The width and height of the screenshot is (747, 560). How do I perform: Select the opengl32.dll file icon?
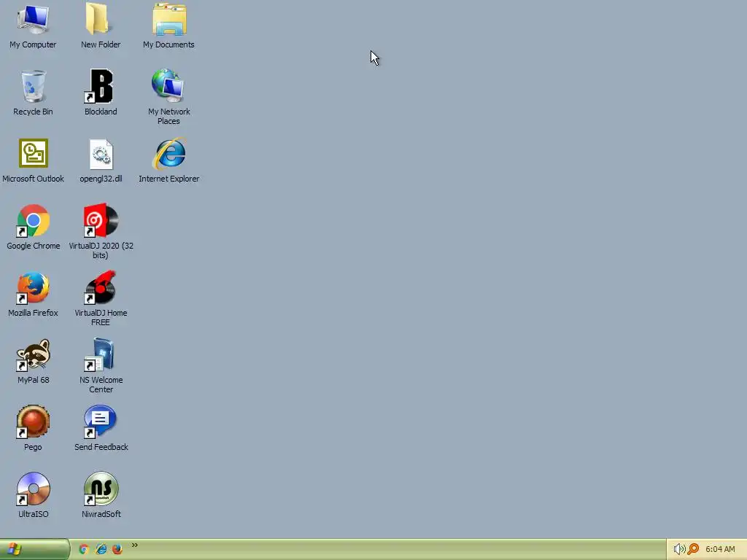101,155
